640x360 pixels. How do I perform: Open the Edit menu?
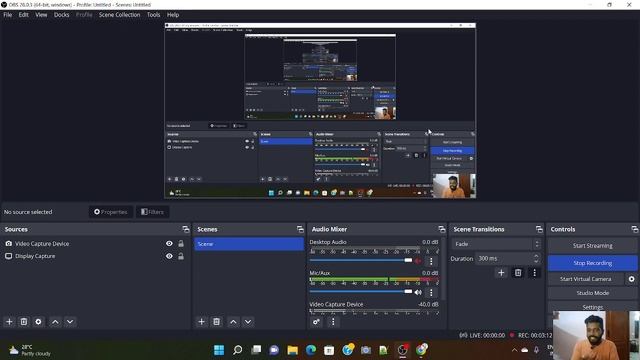pos(24,15)
